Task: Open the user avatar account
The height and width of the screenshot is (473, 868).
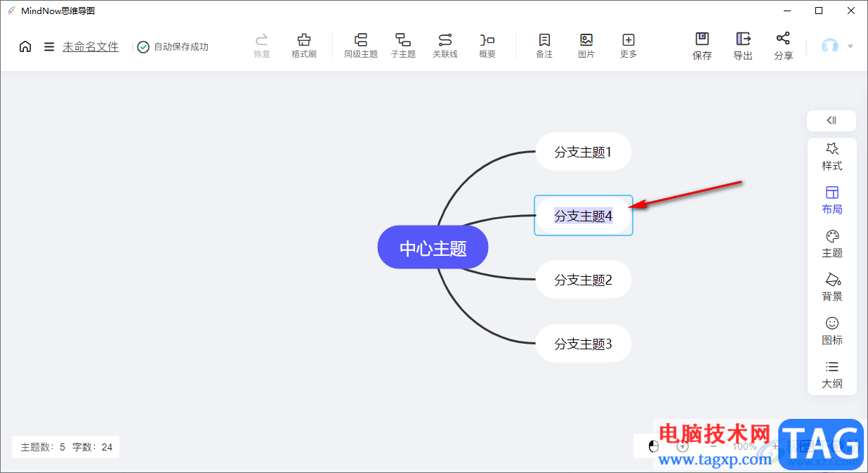Action: click(830, 46)
